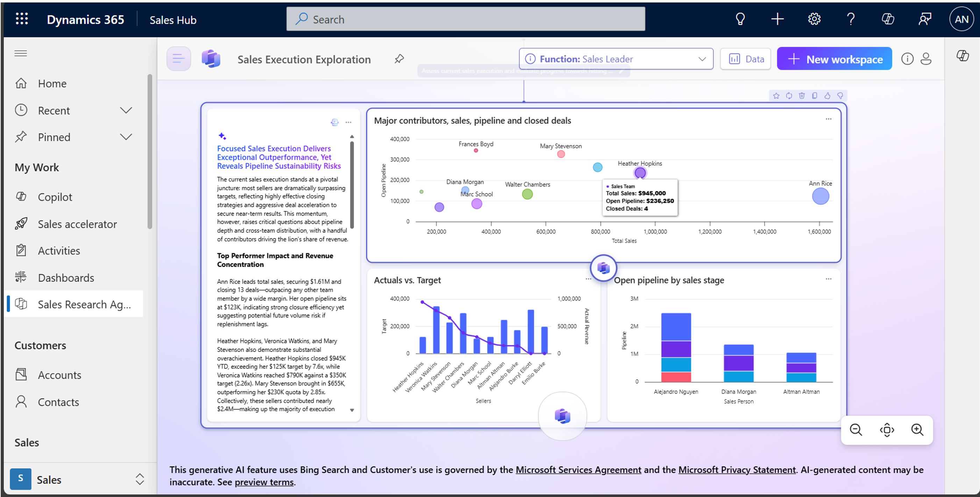The width and height of the screenshot is (980, 497).
Task: Zoom out of the canvas
Action: coord(856,430)
